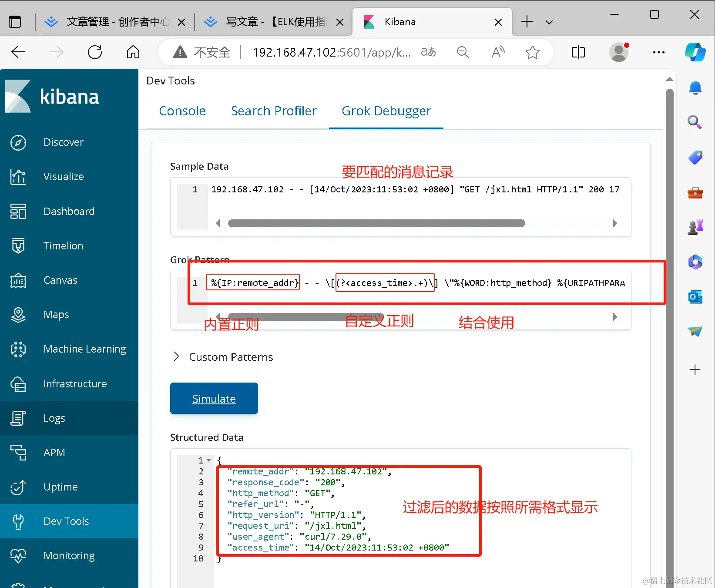The width and height of the screenshot is (715, 588).
Task: Open the Timelion shield icon
Action: [x=18, y=245]
